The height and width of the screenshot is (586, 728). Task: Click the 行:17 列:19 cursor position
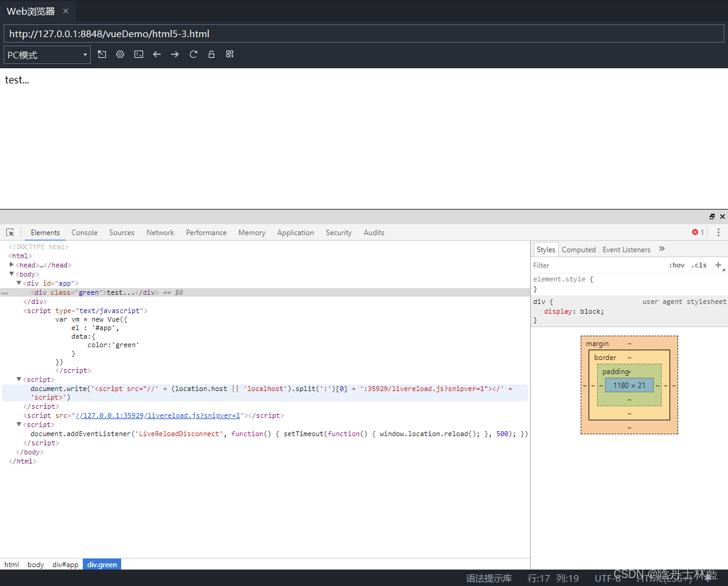pyautogui.click(x=553, y=578)
